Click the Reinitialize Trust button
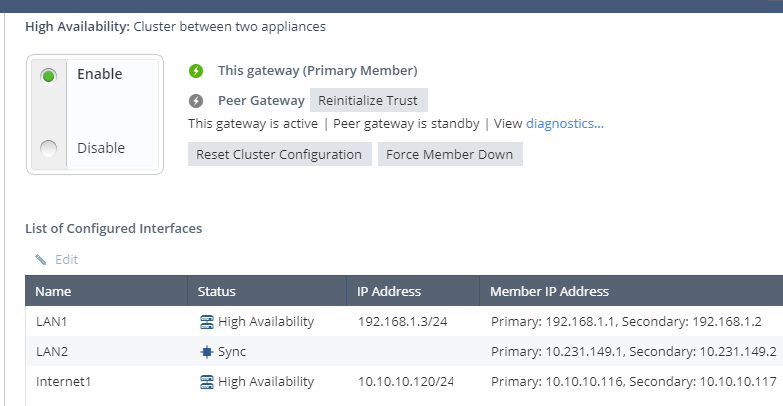 [369, 100]
